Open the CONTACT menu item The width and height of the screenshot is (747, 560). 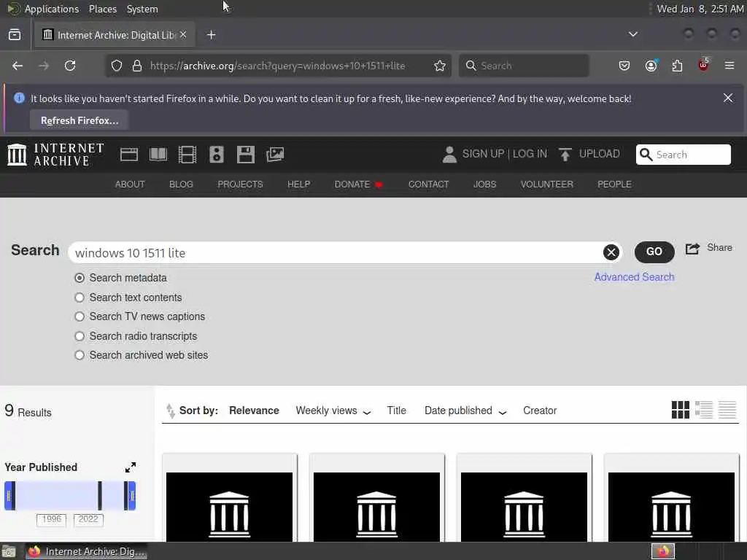(428, 184)
